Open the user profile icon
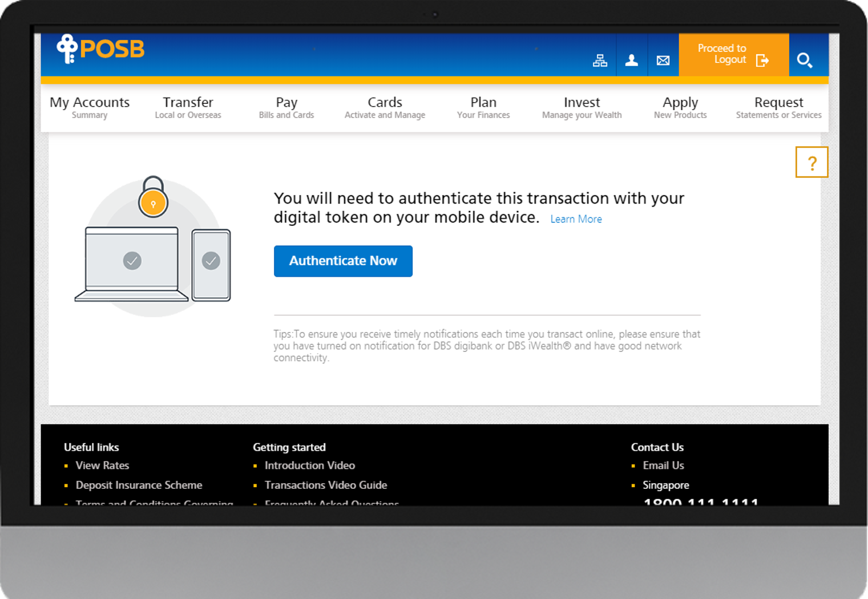Screen dimensions: 868x599 pyautogui.click(x=631, y=60)
